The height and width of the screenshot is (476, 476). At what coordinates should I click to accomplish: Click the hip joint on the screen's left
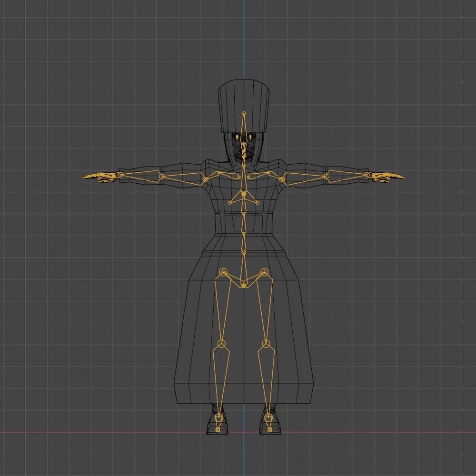(x=222, y=272)
